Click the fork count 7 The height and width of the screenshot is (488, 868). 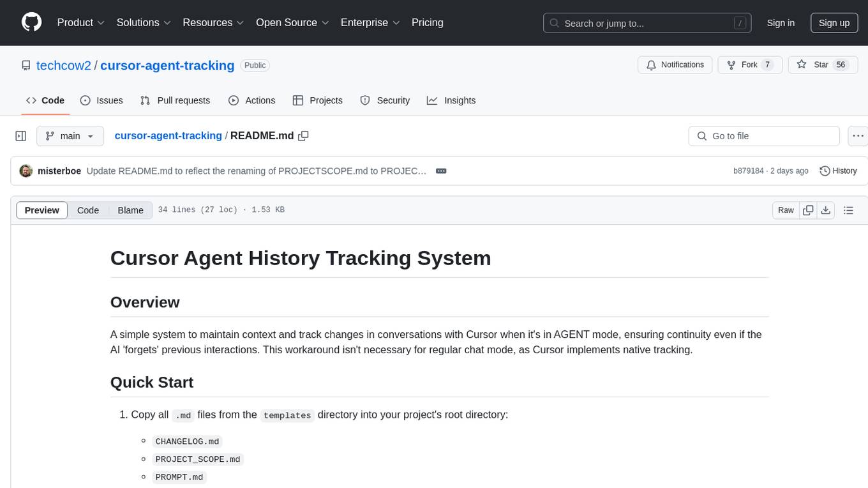(768, 65)
